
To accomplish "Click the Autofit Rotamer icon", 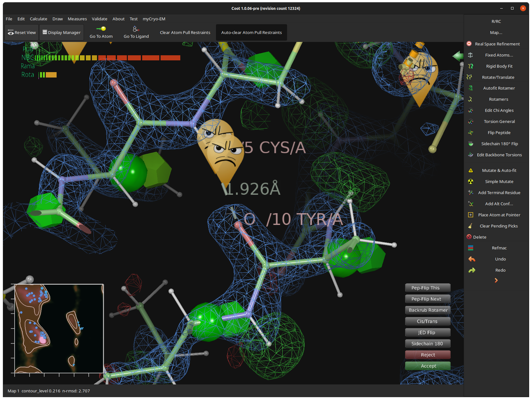I will 470,88.
